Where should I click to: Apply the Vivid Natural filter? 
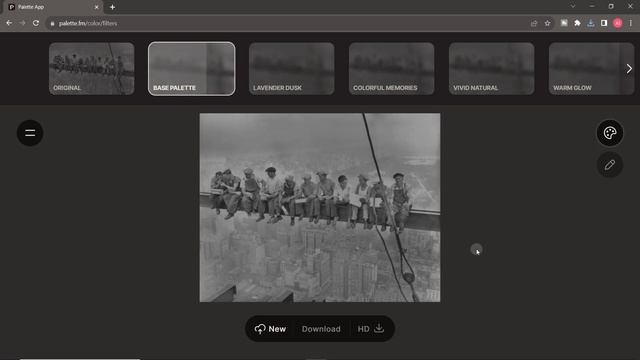(491, 69)
